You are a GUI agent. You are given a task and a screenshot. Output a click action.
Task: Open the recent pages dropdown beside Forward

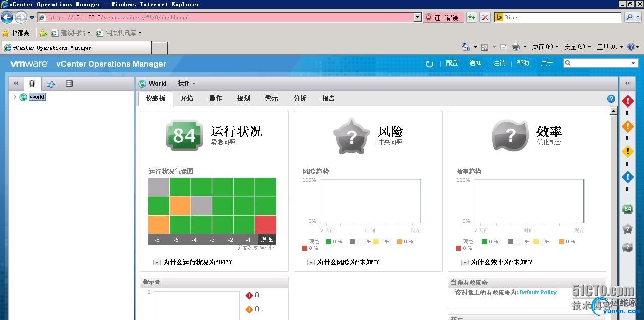[32, 18]
